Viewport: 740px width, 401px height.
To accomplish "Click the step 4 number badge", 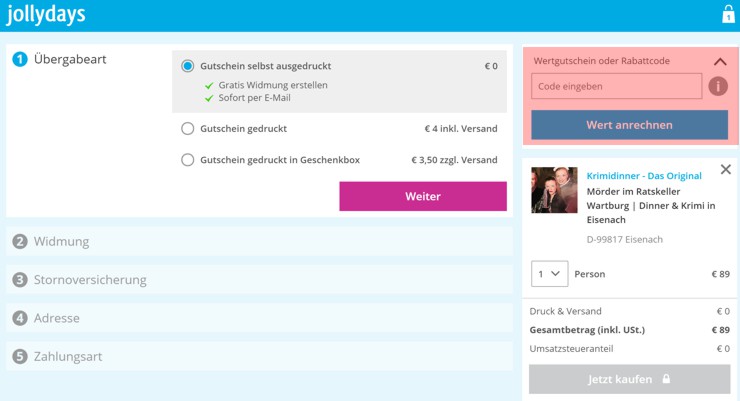I will coord(20,318).
